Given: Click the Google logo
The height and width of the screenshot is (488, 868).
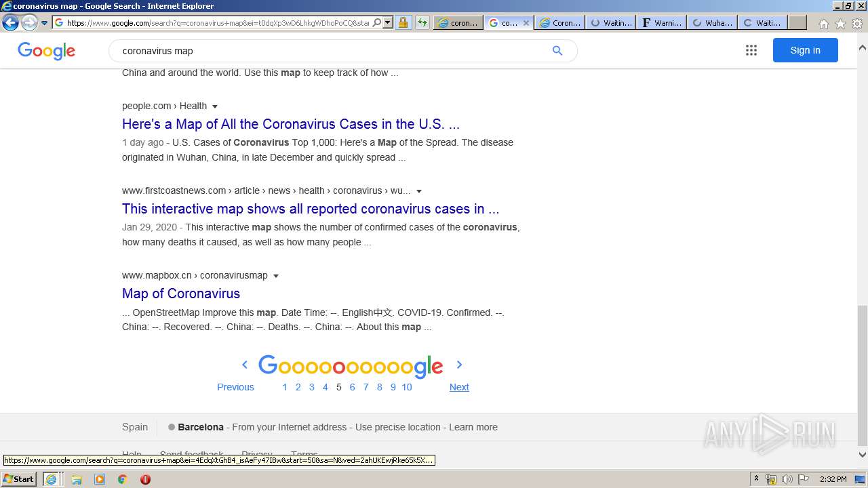Looking at the screenshot, I should coord(46,51).
